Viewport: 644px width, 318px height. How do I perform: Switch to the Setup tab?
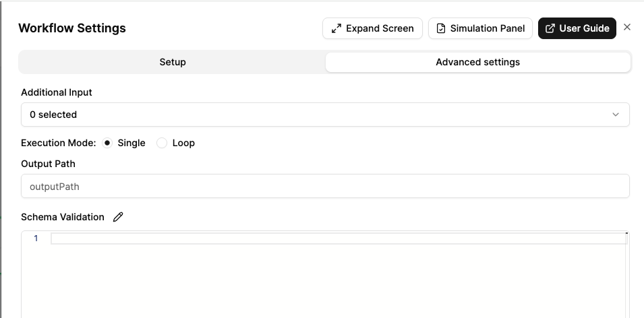tap(173, 62)
